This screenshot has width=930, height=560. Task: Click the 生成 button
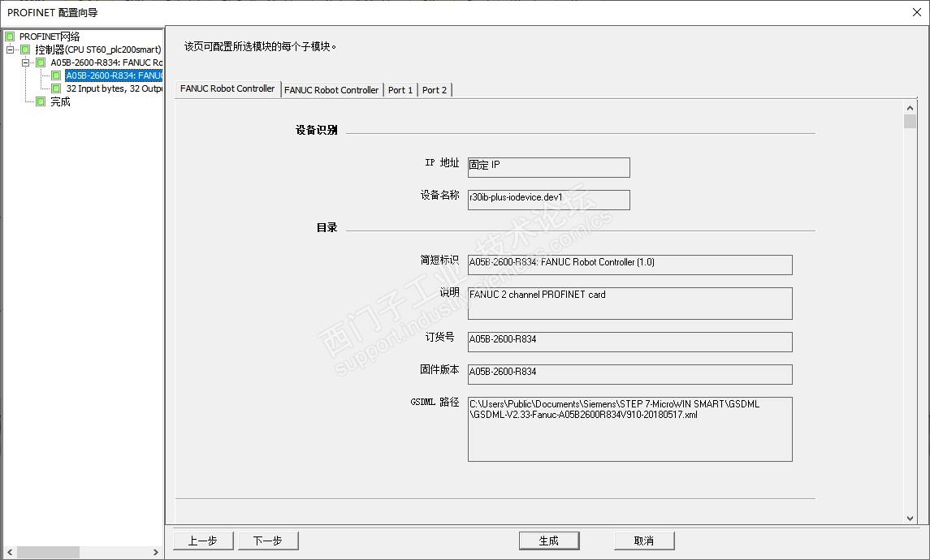[548, 541]
